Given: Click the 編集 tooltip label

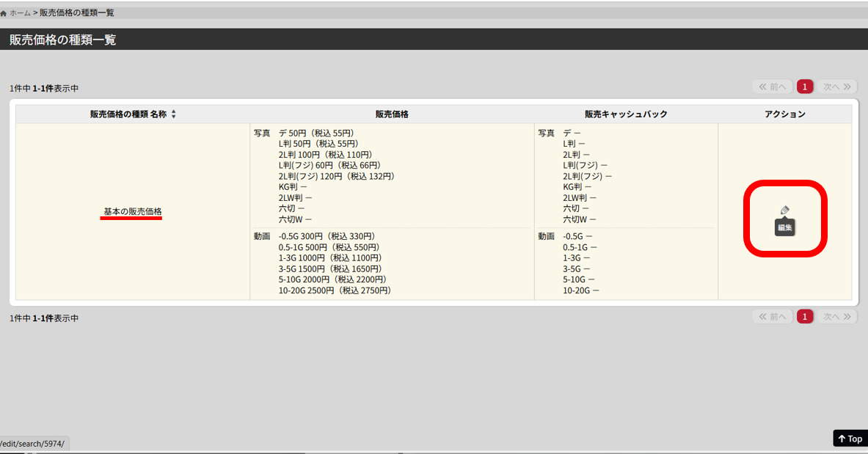Looking at the screenshot, I should point(785,228).
